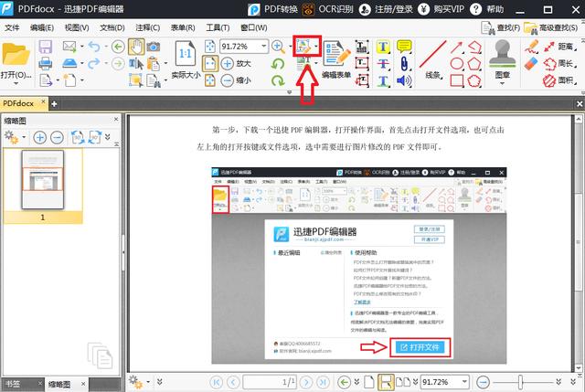
Task: Select the 距离 distance measure tool
Action: click(559, 47)
